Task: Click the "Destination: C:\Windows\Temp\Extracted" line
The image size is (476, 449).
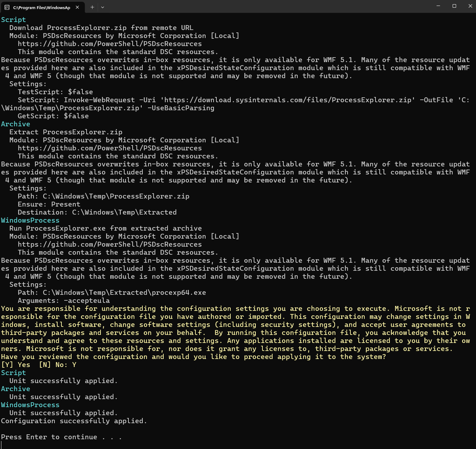Action: pos(97,212)
